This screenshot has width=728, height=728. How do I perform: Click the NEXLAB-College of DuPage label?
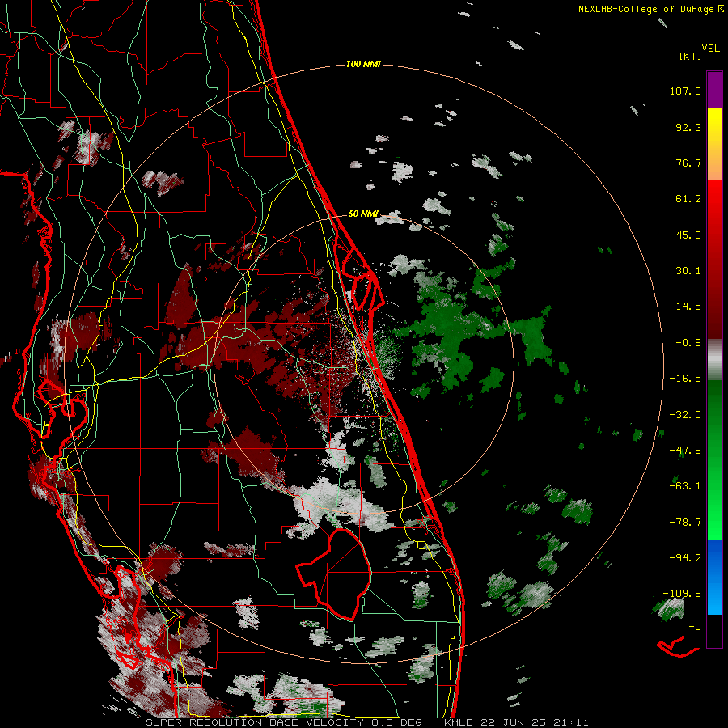652,9
